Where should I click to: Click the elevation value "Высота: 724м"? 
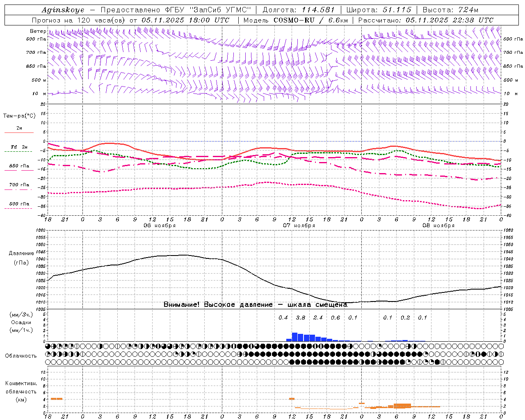click(x=450, y=10)
